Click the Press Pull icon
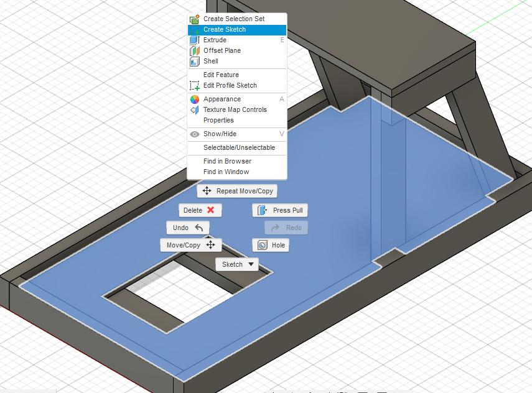The width and height of the screenshot is (532, 393). (262, 210)
